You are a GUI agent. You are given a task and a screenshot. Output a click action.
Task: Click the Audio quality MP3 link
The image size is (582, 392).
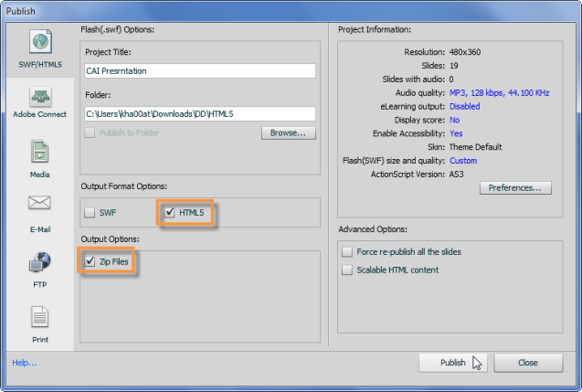click(499, 93)
